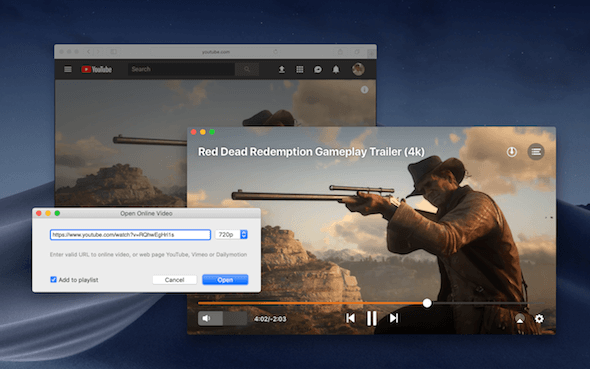Open YouTube notifications bell
590x369 pixels.
(336, 69)
